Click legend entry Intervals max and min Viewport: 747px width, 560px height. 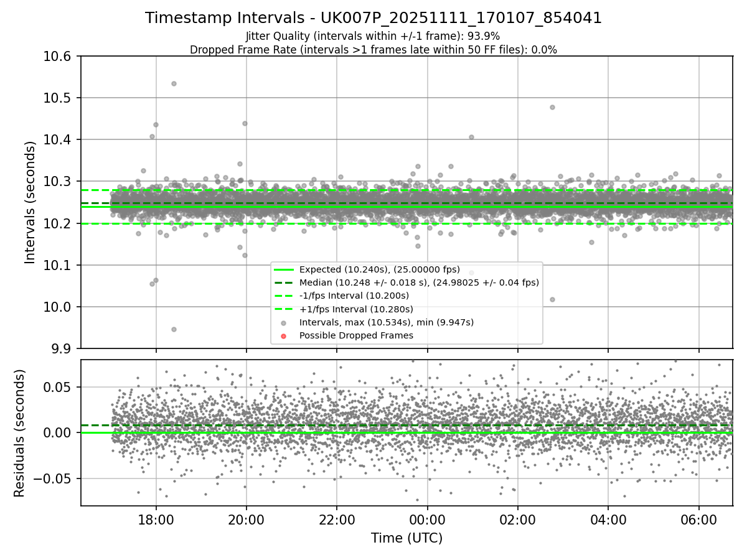point(387,322)
